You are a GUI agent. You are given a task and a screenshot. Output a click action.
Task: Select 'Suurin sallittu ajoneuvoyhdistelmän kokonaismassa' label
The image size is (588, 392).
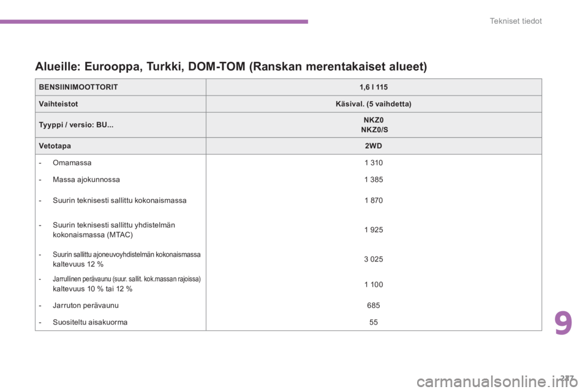(x=127, y=255)
